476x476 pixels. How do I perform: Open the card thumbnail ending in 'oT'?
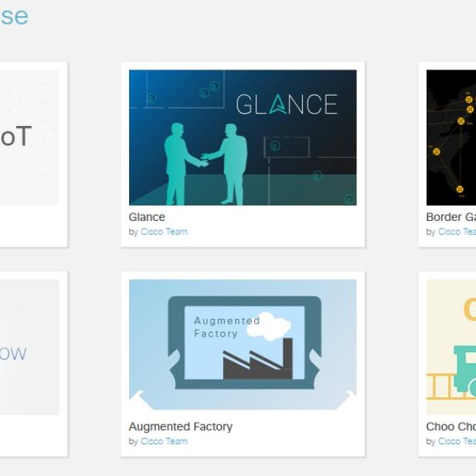click(29, 138)
